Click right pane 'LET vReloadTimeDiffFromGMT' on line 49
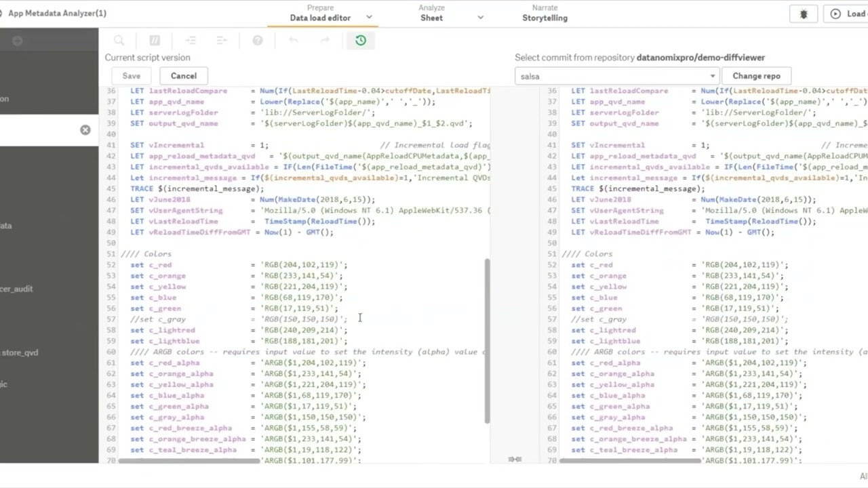The width and height of the screenshot is (868, 488). pos(631,232)
